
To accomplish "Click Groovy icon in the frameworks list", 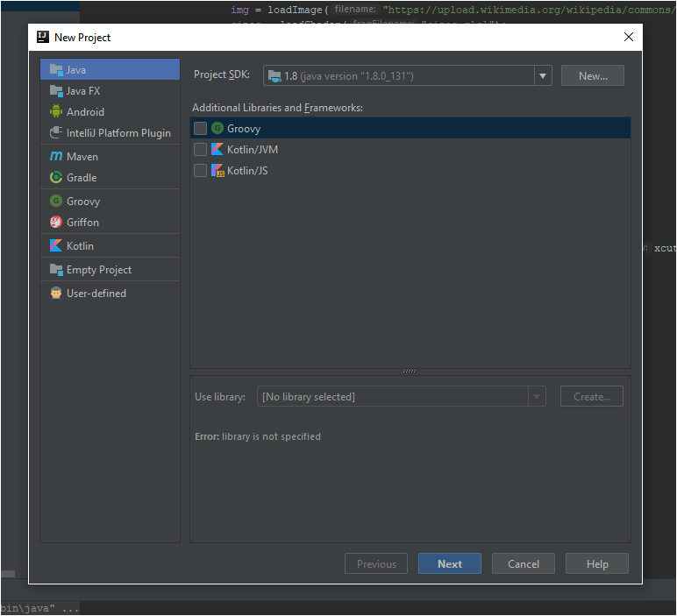I will click(x=217, y=128).
